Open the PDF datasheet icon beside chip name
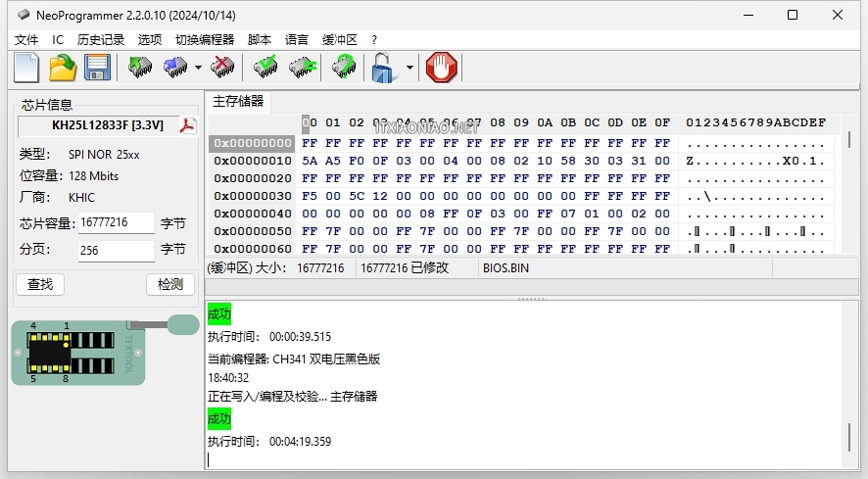This screenshot has height=479, width=868. pyautogui.click(x=187, y=125)
